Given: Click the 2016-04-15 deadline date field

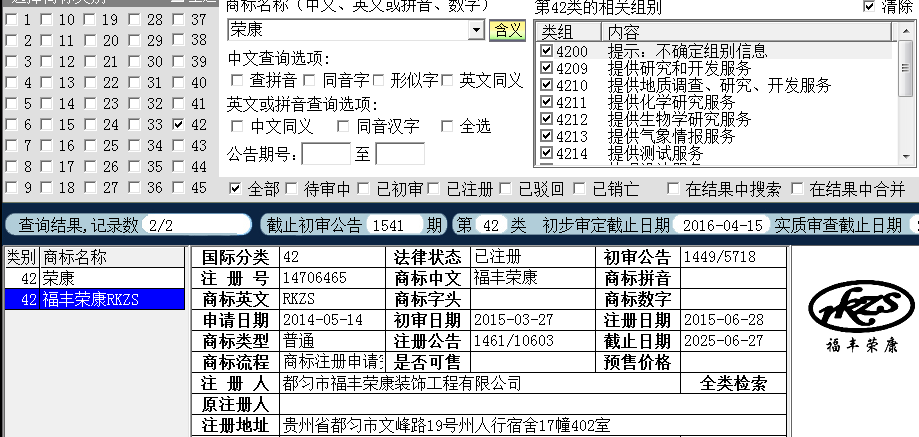Looking at the screenshot, I should [x=723, y=225].
